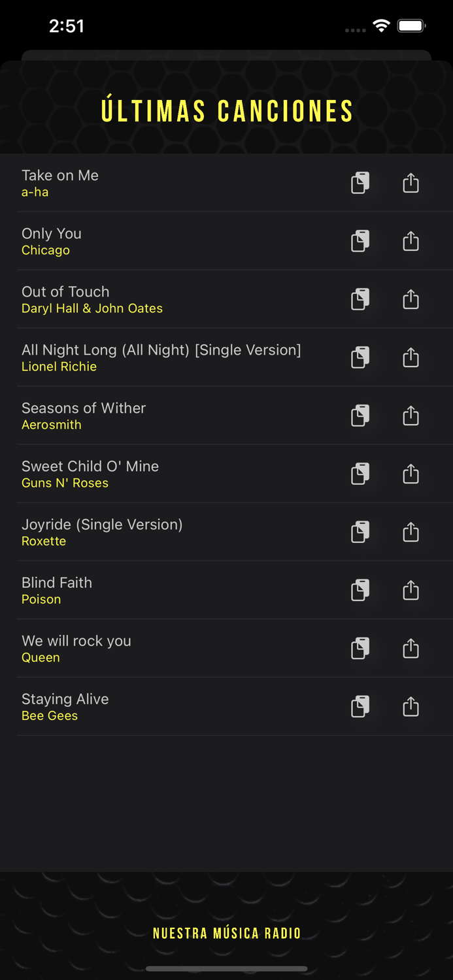This screenshot has width=453, height=980.
Task: Copy Staying Alive song info
Action: [x=360, y=706]
